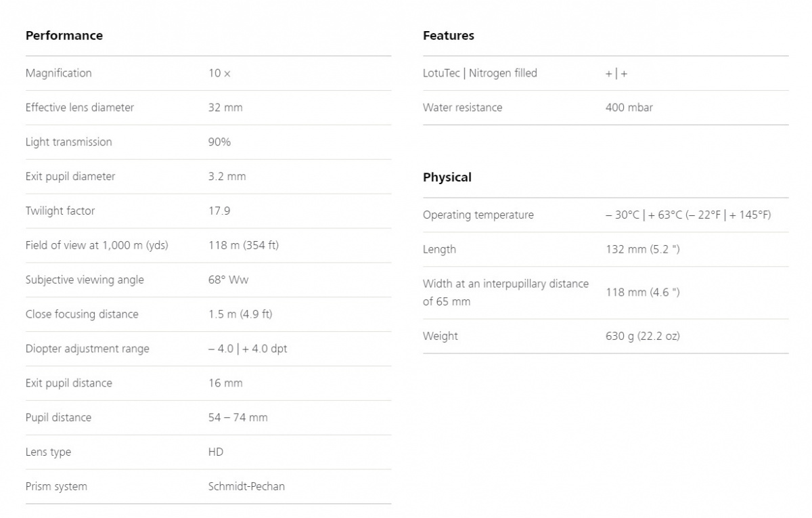Select the Operating temperature label
This screenshot has width=812, height=518.
pyautogui.click(x=478, y=215)
